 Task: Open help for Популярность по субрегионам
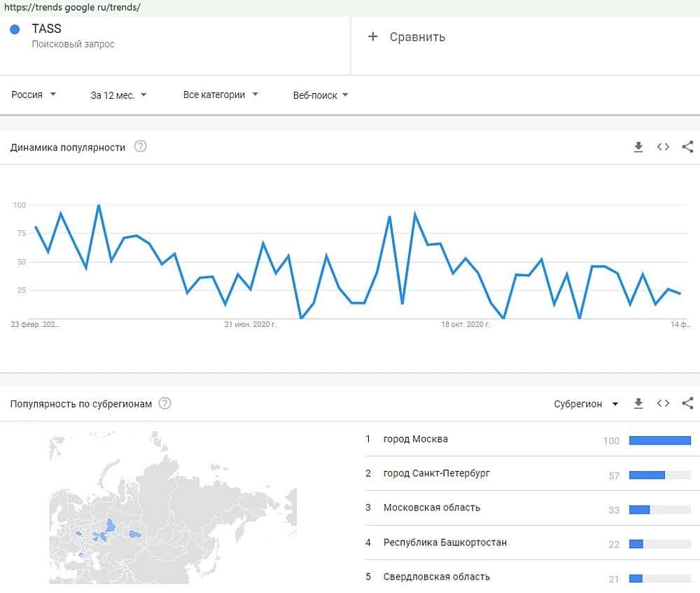coord(164,403)
